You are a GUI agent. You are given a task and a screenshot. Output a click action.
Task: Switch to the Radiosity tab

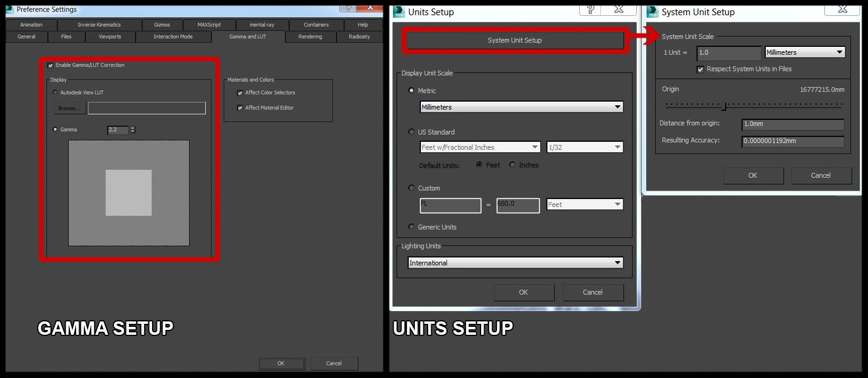[359, 37]
